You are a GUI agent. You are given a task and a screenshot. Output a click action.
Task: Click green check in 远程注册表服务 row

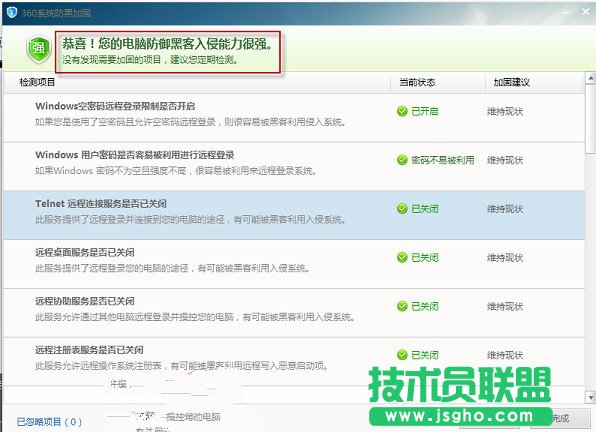pyautogui.click(x=402, y=355)
